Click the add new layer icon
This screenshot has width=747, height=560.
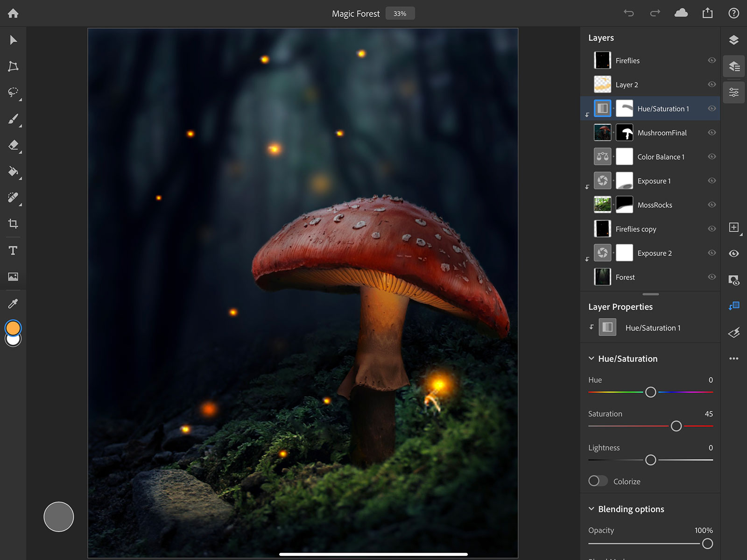pyautogui.click(x=733, y=227)
